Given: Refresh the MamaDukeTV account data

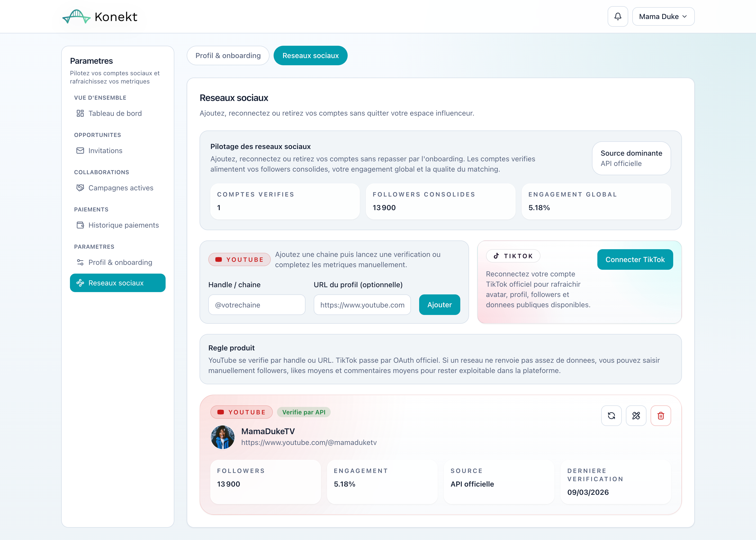Looking at the screenshot, I should tap(611, 415).
